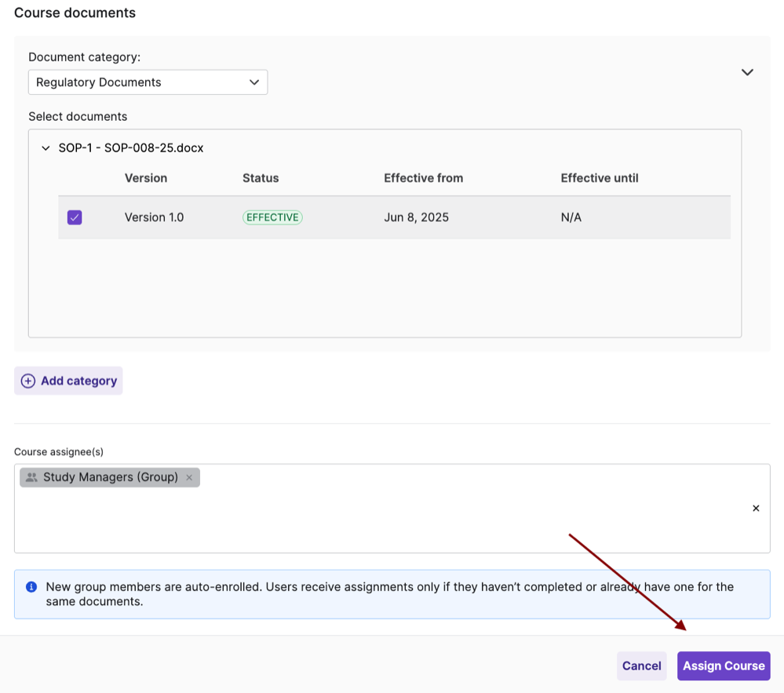Click the group icon in Study Managers chip
This screenshot has width=784, height=693.
[x=31, y=476]
